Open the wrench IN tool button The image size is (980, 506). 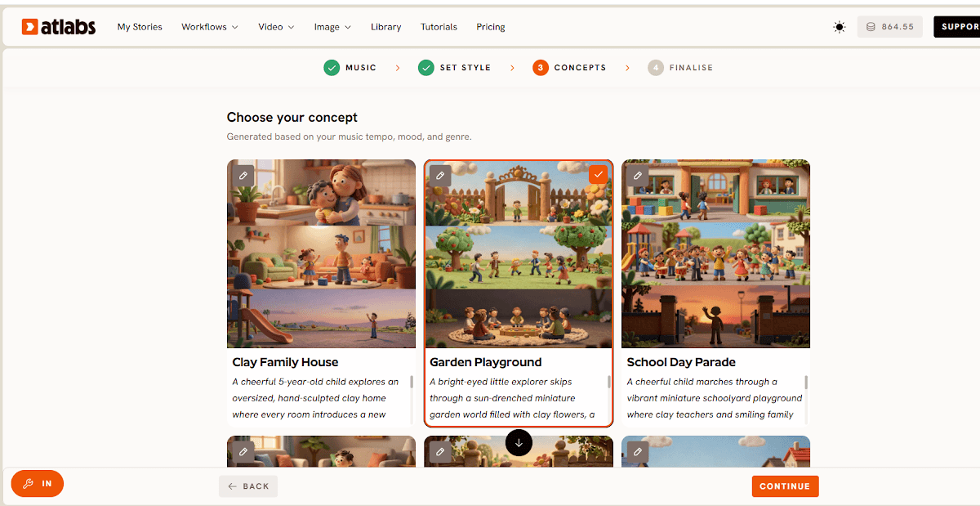coord(38,484)
